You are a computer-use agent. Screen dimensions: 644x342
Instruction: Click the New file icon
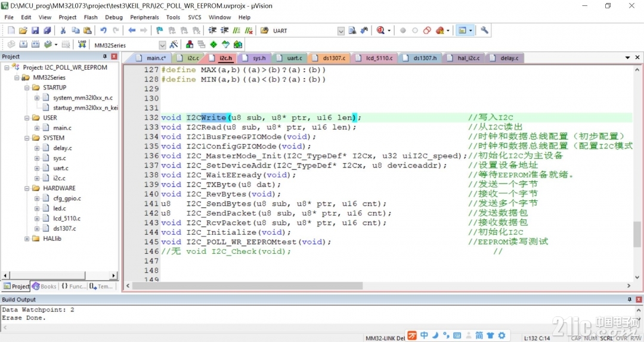click(x=11, y=30)
